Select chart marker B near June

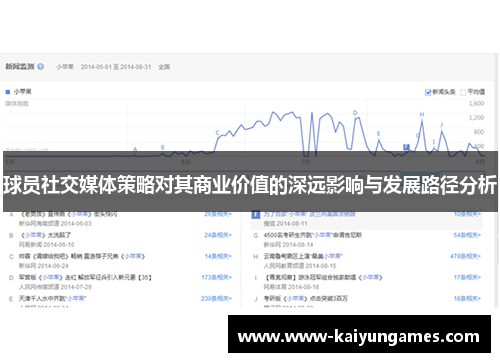pyautogui.click(x=163, y=147)
